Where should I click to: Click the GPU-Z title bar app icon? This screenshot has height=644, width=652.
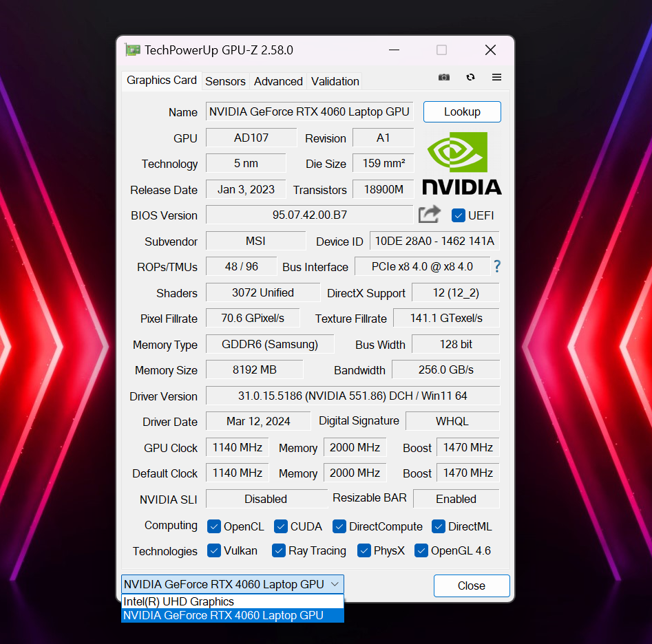(133, 50)
